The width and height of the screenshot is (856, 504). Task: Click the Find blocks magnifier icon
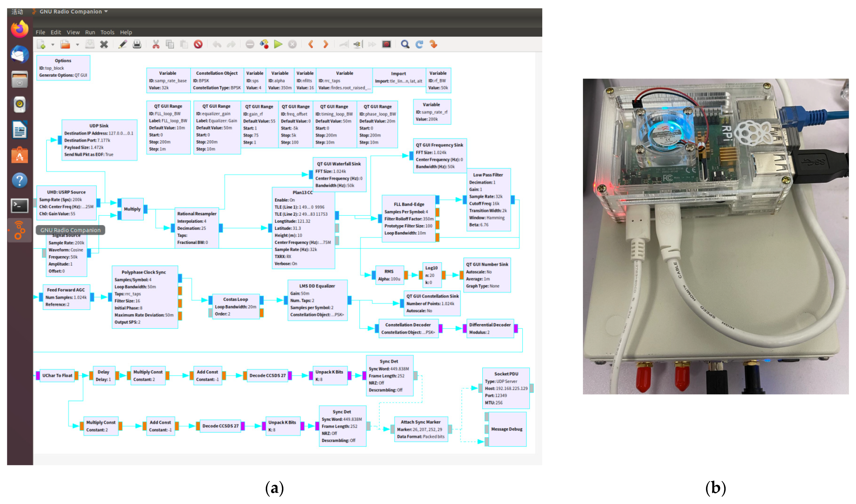(x=405, y=45)
